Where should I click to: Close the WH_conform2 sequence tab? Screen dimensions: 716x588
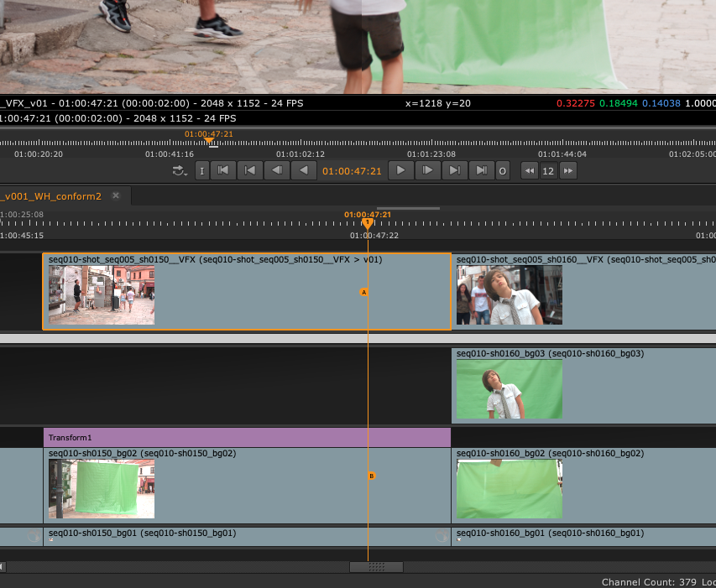point(116,195)
